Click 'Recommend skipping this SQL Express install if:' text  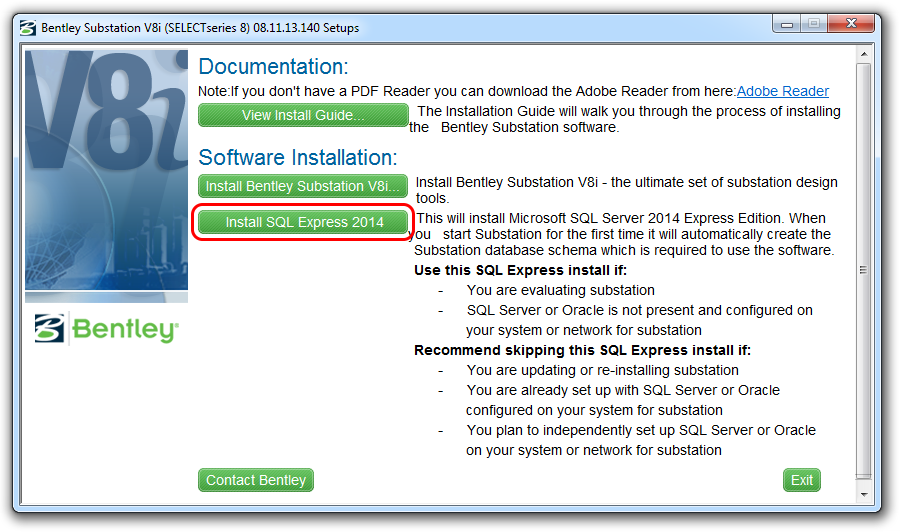tap(582, 351)
